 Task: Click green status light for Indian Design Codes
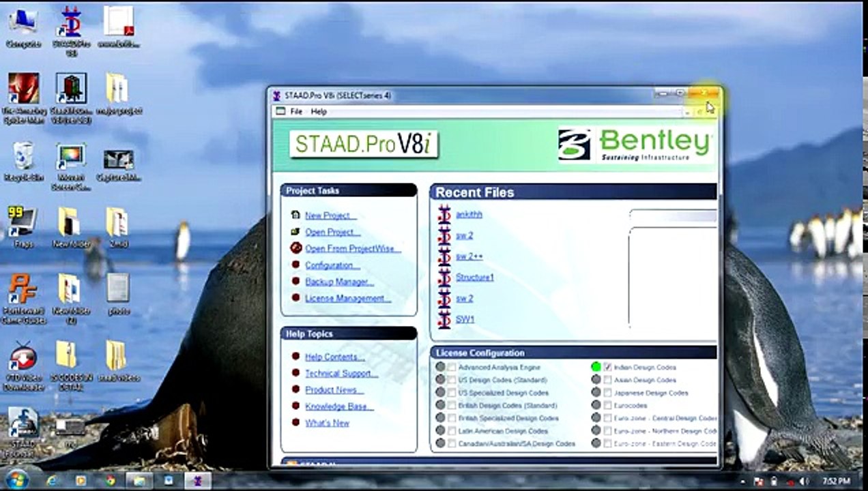(596, 368)
